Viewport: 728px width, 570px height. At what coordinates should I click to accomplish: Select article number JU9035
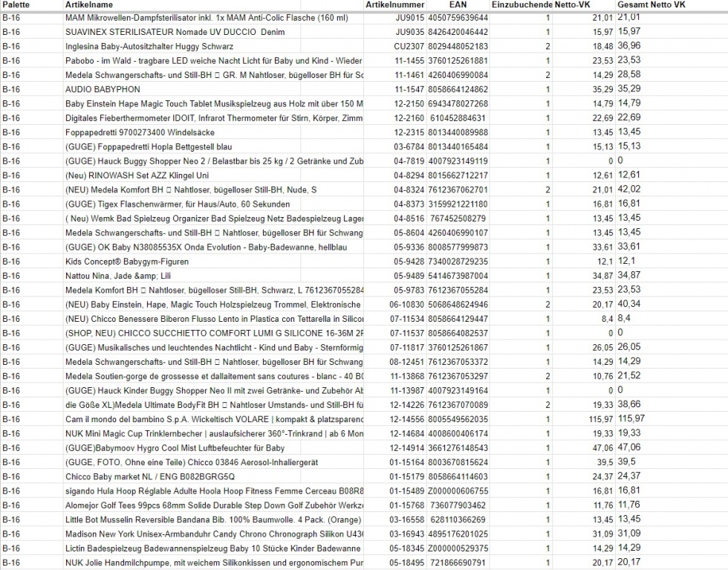click(x=409, y=32)
